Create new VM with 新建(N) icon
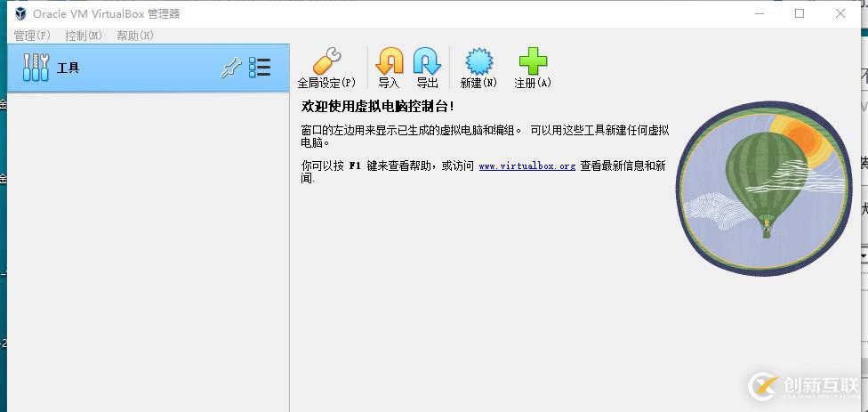868x412 pixels. (478, 61)
